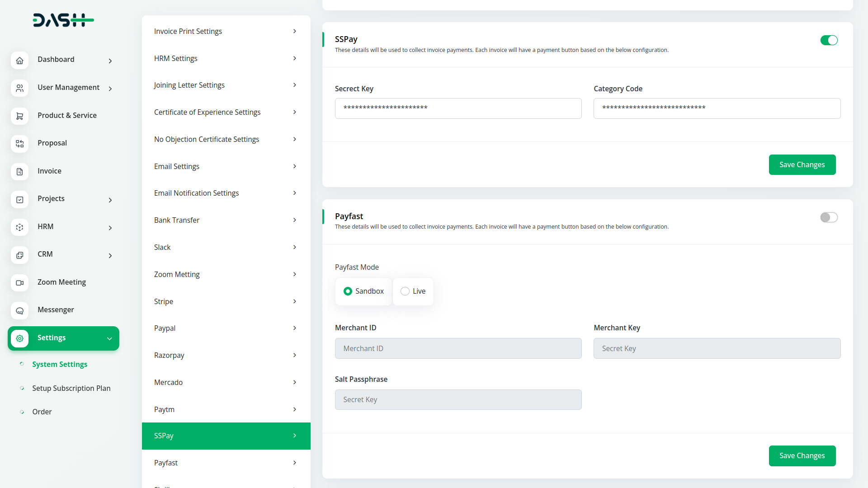868x488 pixels.
Task: Open HRM Settings section
Action: 226,58
